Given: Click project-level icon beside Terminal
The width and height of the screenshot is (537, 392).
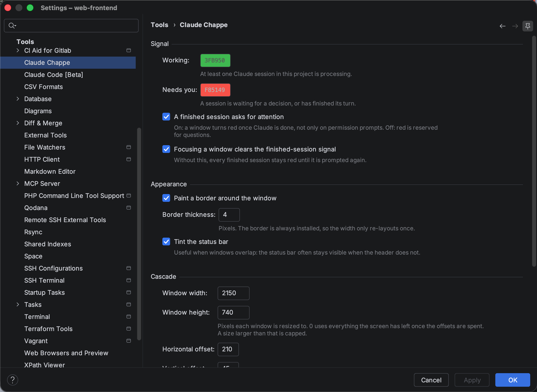Looking at the screenshot, I should [x=129, y=317].
